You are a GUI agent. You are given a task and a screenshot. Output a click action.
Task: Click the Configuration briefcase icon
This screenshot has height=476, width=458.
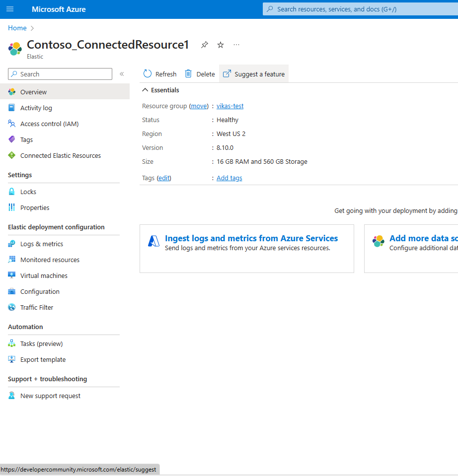point(11,291)
